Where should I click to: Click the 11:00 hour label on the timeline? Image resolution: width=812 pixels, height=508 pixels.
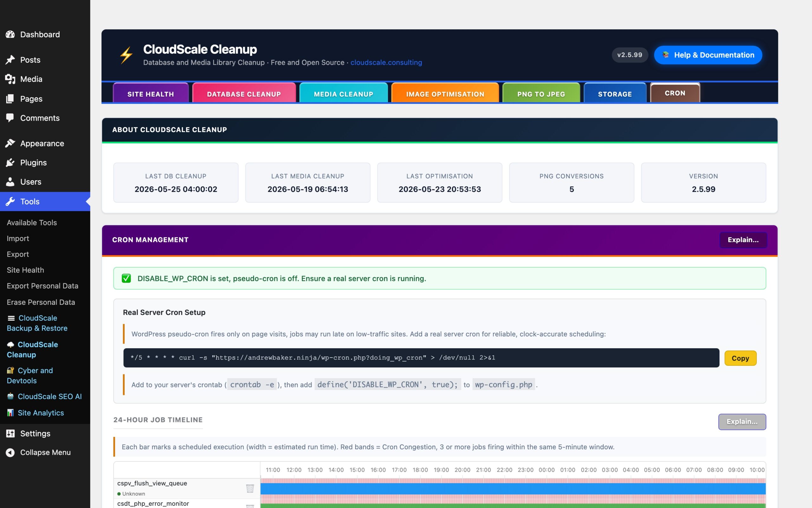(x=273, y=470)
